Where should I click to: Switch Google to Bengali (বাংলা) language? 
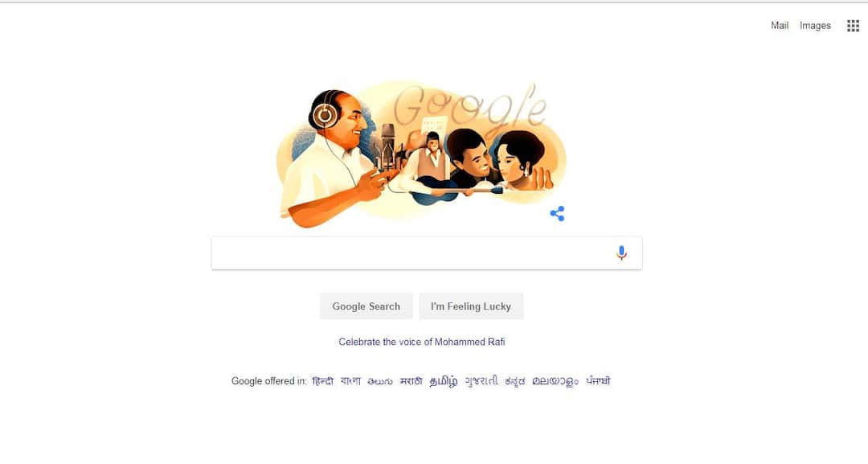pos(350,381)
